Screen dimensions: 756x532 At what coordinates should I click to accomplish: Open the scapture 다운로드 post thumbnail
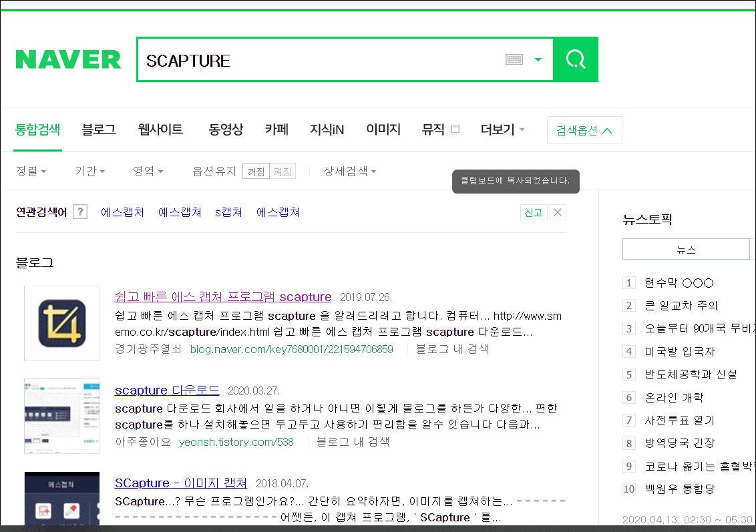61,416
